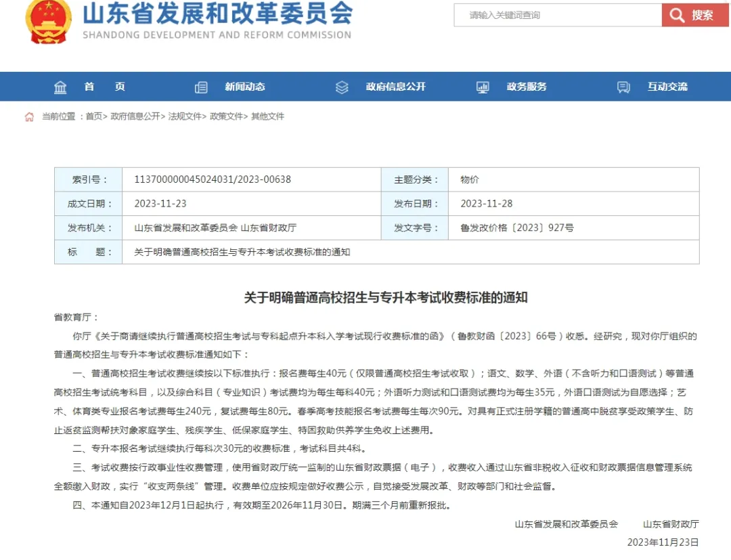Click the 主题分类 label cell
731x560 pixels.
tap(415, 179)
